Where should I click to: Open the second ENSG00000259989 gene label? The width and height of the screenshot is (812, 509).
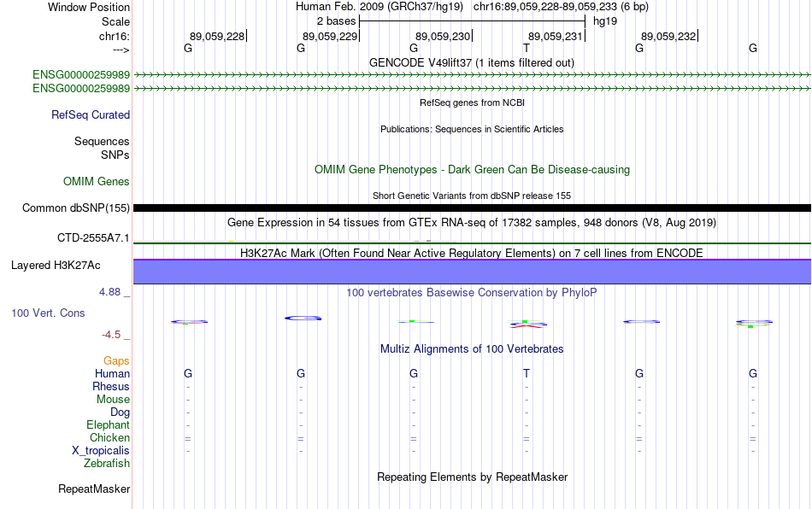(x=81, y=89)
